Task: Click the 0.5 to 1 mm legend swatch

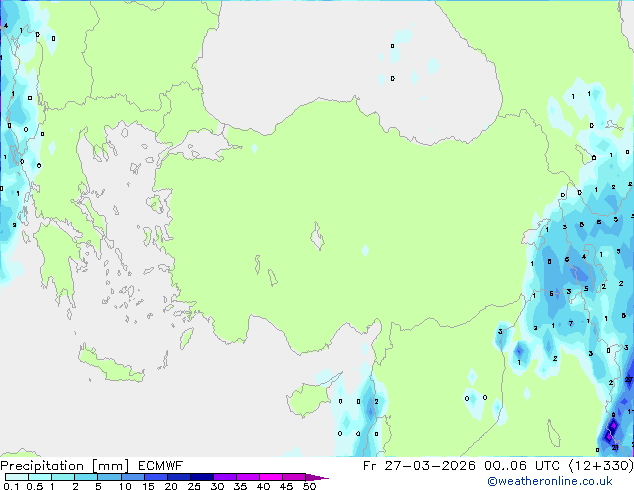Action: (40, 477)
